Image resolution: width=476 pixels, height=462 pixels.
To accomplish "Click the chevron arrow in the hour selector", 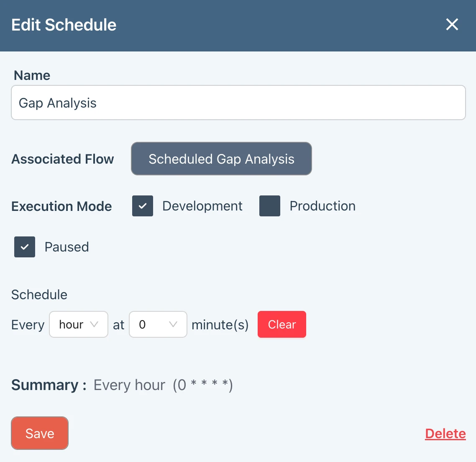I will coord(94,324).
